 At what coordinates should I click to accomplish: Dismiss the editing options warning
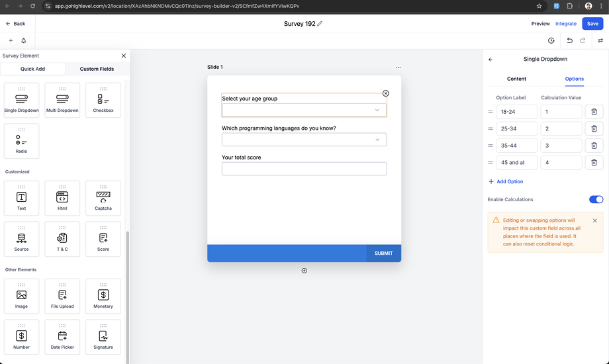[594, 220]
